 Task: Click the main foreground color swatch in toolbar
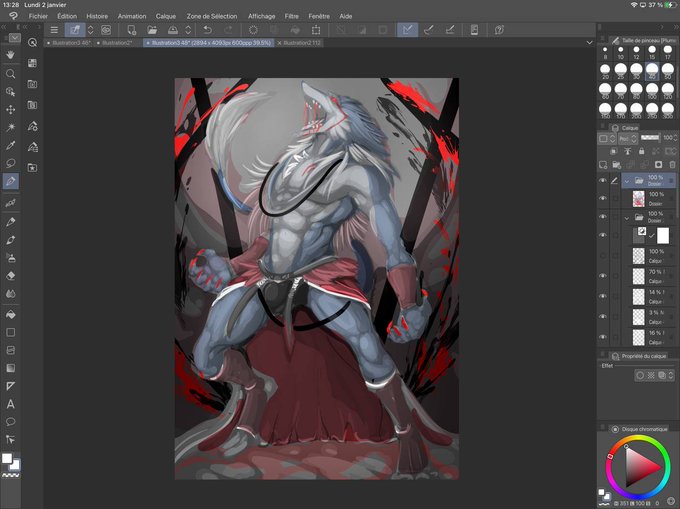point(7,459)
